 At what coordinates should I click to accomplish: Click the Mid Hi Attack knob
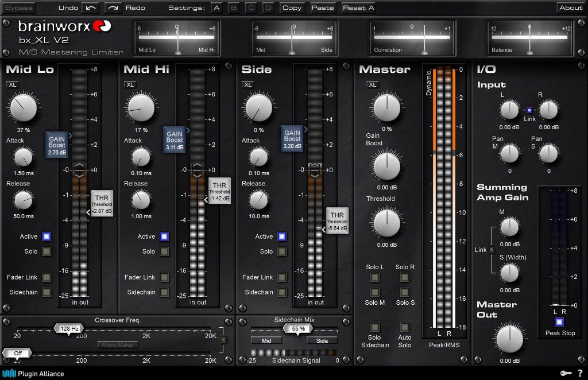(141, 157)
